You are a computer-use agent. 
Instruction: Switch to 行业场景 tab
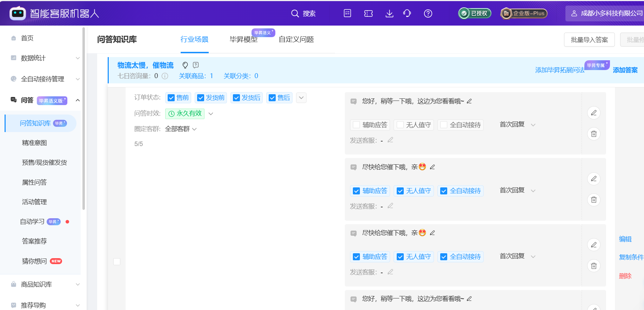point(195,40)
